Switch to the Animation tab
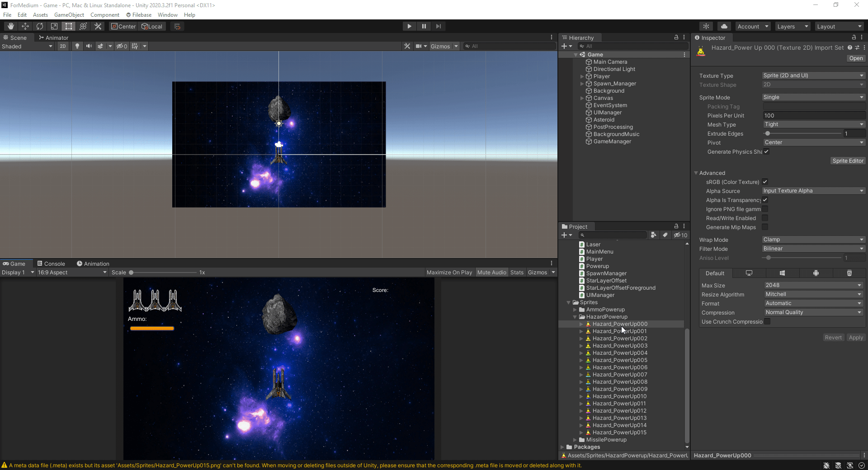Viewport: 868px width, 470px height. coord(93,263)
